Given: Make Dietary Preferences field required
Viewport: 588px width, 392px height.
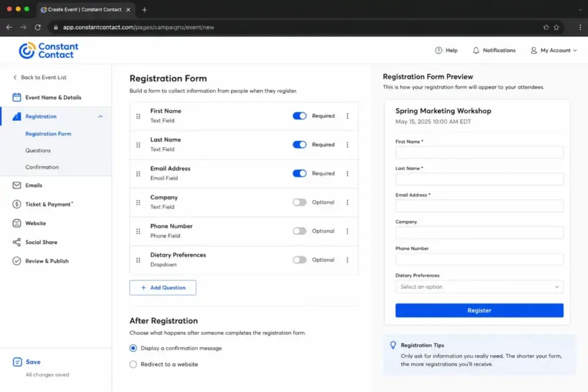Looking at the screenshot, I should [x=299, y=260].
